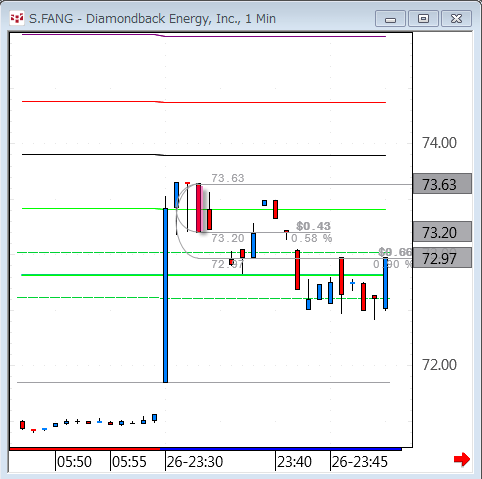
Task: Select the tall blue opening candle at 23:30
Action: (165, 295)
